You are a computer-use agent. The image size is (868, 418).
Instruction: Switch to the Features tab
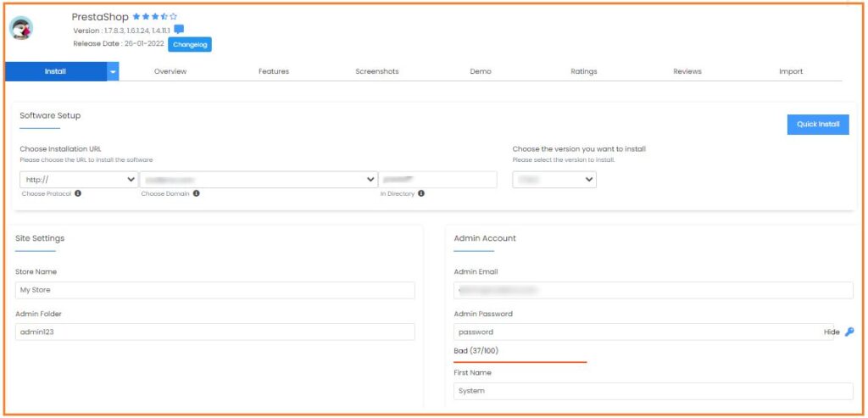274,71
